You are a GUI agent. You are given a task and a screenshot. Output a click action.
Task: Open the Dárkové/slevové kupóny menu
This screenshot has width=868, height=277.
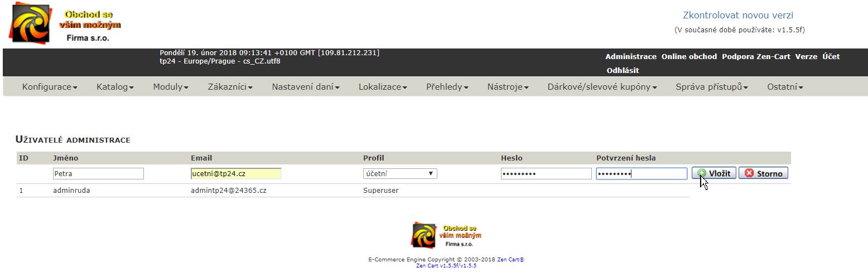coord(602,87)
